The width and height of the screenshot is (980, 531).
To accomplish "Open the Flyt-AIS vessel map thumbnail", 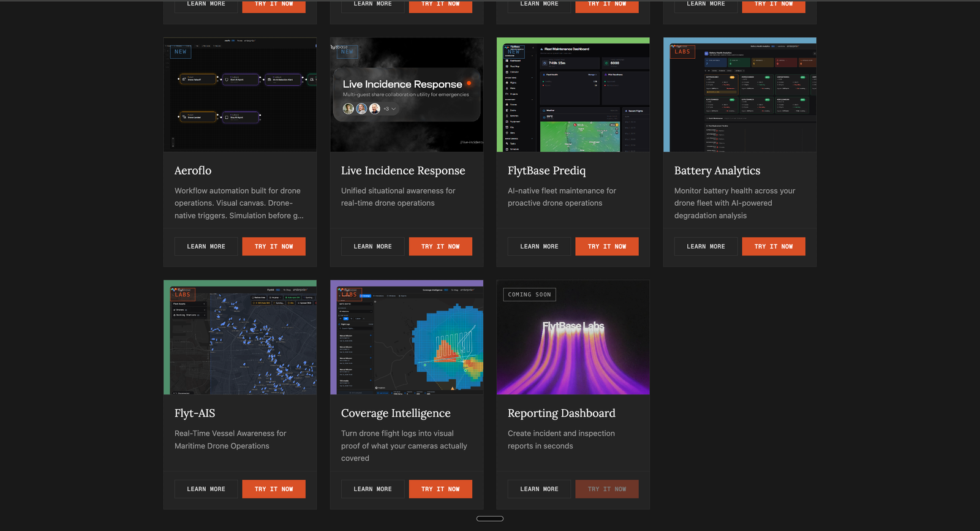I will tap(240, 337).
